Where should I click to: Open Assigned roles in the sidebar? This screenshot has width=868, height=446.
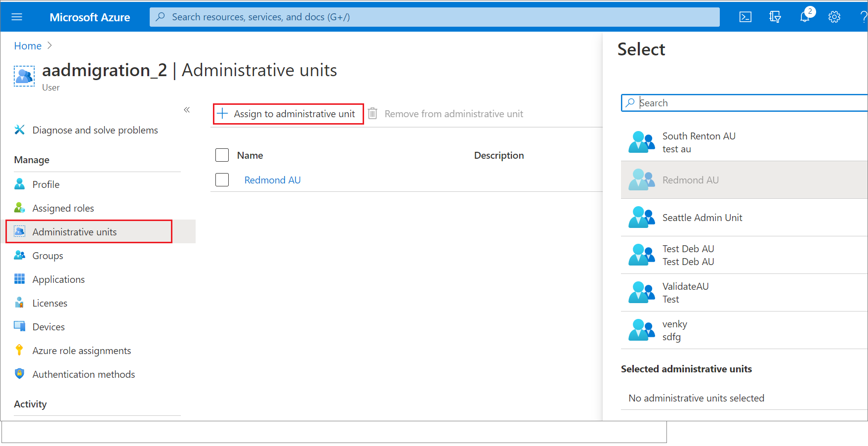coord(63,208)
